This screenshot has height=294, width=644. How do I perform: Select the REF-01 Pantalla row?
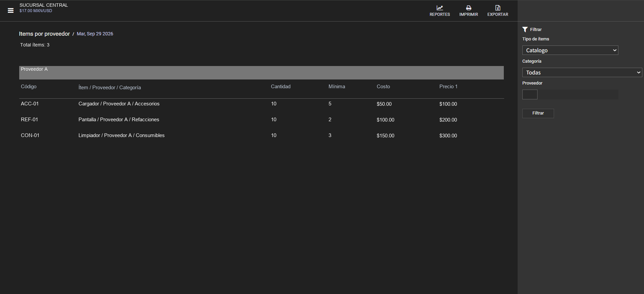coord(262,120)
